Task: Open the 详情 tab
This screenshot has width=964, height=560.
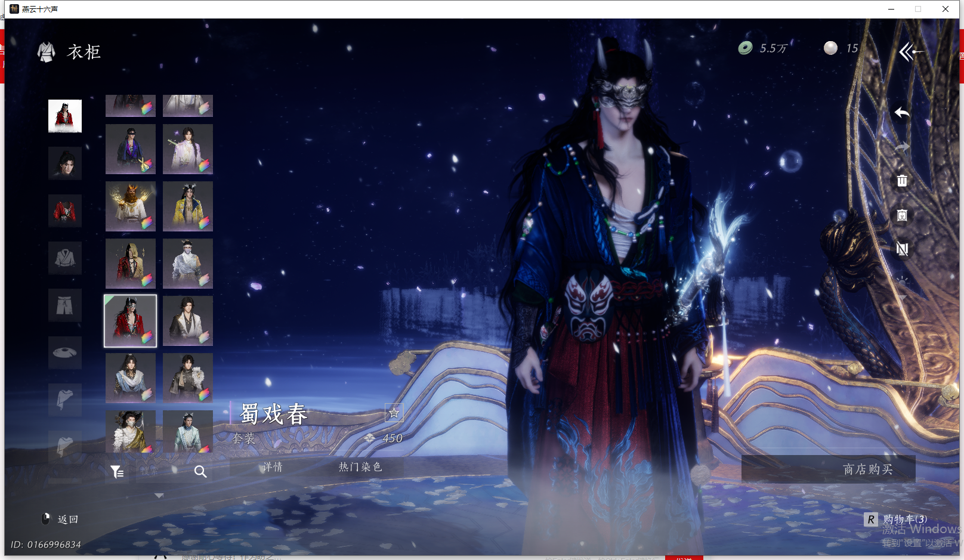Action: 273,467
